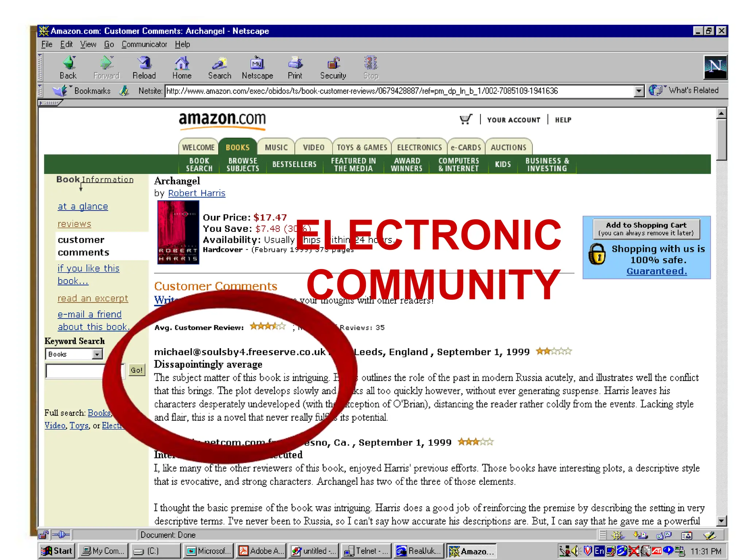Switch to the (C:) taskbar window
Screen dimensions: 747x560
[155, 551]
